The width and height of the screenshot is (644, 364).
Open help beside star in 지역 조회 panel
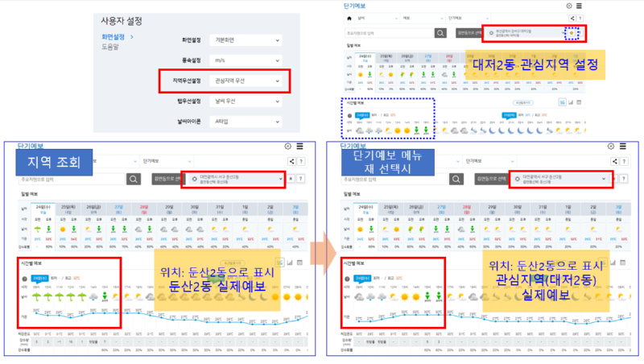pos(300,179)
